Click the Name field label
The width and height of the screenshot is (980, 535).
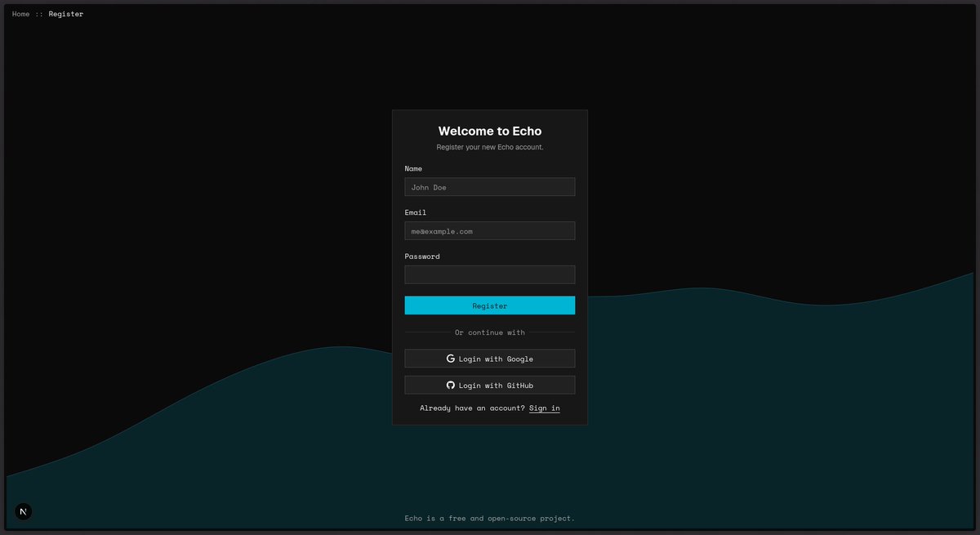pyautogui.click(x=413, y=168)
